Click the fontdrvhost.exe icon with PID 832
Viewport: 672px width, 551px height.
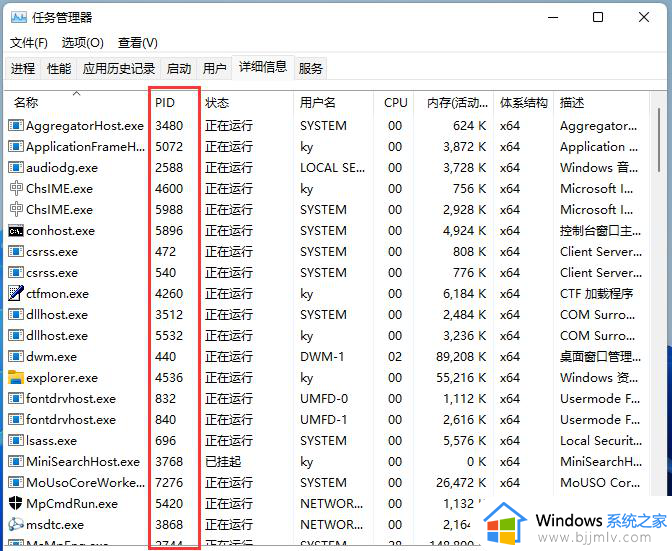click(x=16, y=398)
